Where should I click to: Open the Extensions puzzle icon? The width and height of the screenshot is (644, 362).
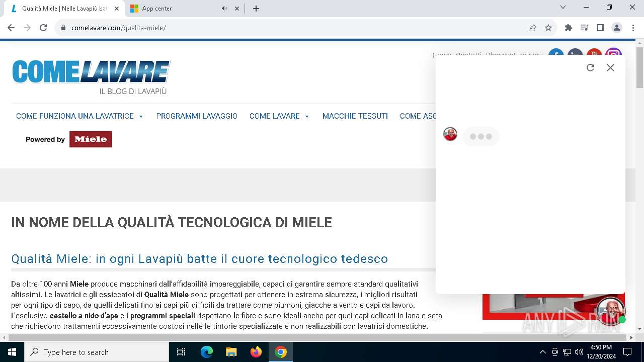tap(569, 28)
